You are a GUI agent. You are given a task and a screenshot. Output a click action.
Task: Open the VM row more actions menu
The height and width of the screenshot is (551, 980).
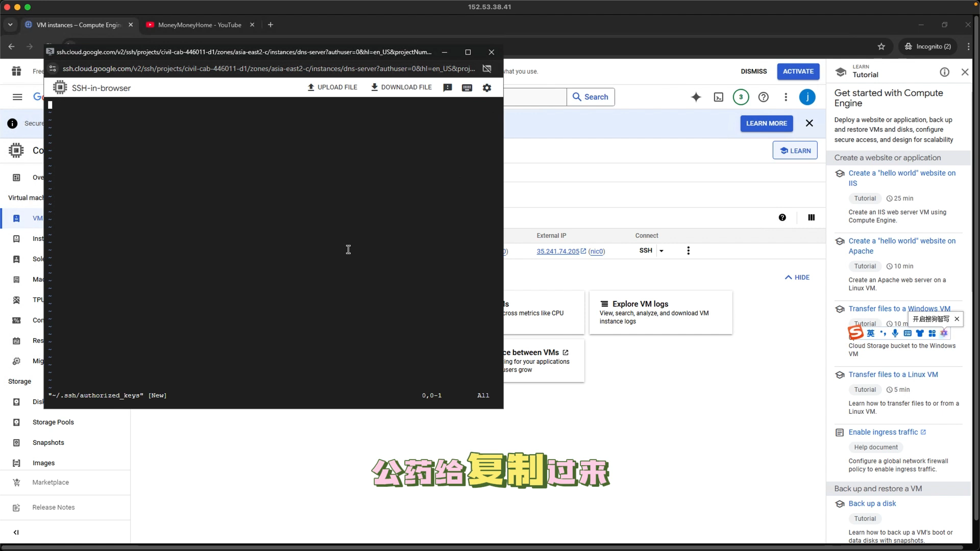point(689,251)
